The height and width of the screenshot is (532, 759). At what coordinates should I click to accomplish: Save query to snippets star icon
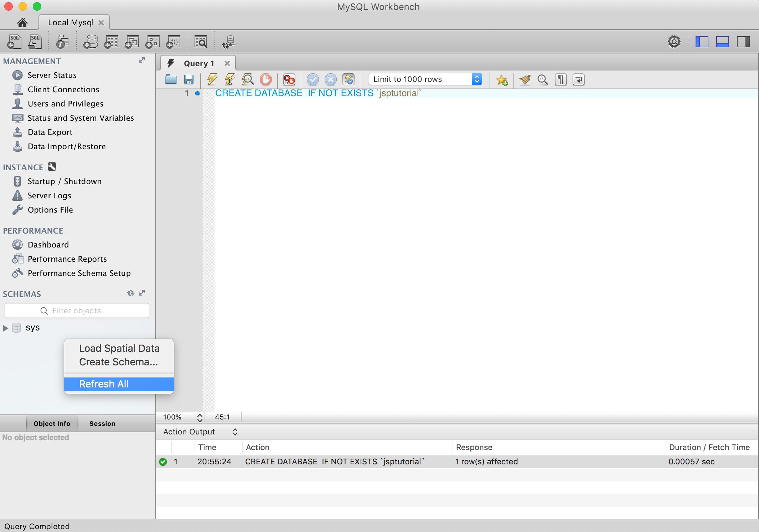[x=502, y=80]
